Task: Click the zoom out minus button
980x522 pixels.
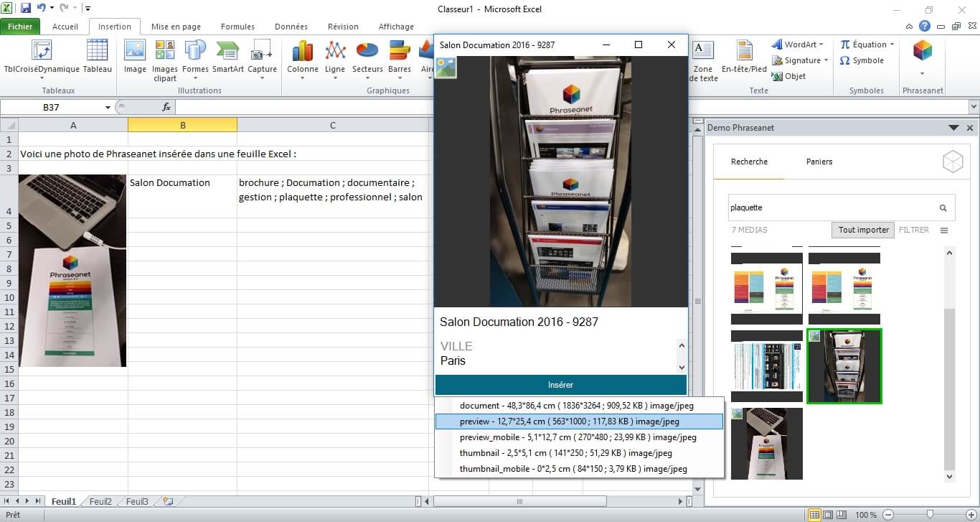Action: pyautogui.click(x=888, y=515)
